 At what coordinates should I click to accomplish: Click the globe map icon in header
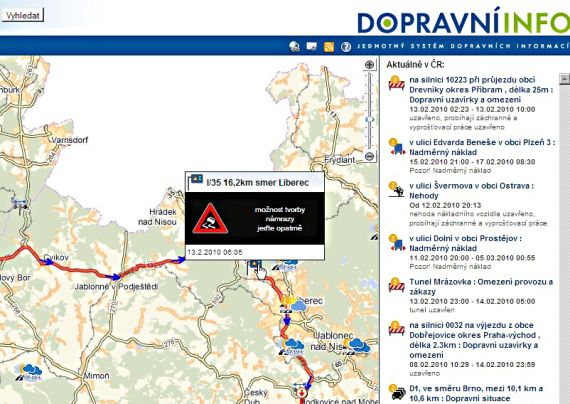(x=294, y=47)
